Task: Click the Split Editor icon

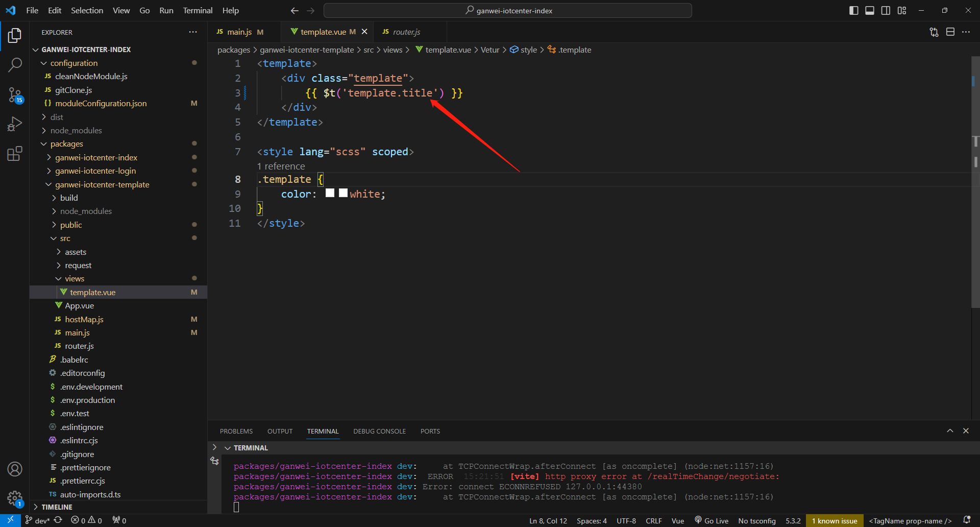Action: (950, 32)
